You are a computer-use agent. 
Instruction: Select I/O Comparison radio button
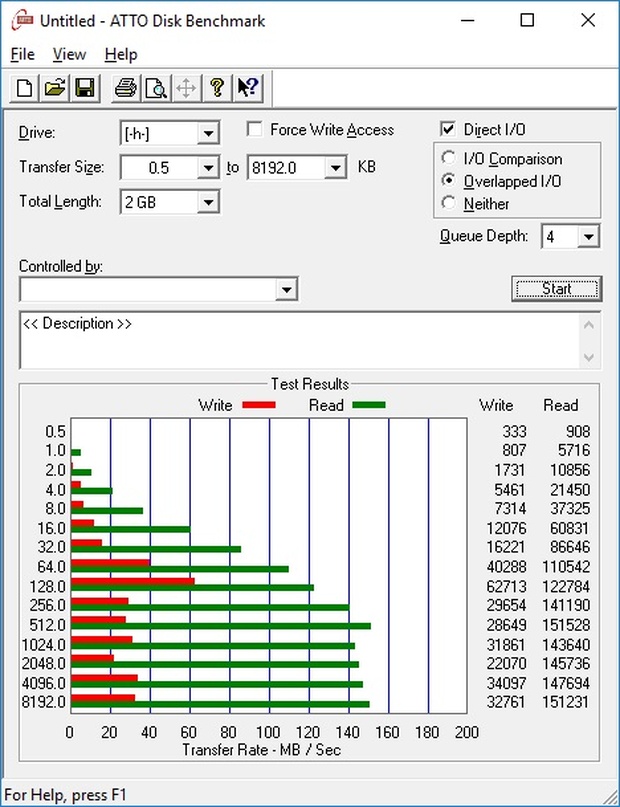(x=448, y=158)
